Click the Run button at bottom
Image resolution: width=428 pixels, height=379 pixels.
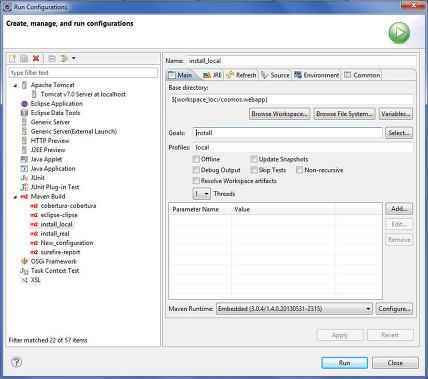[344, 363]
